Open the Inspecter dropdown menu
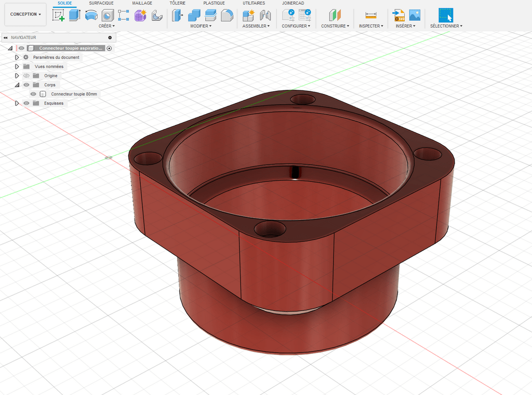Image resolution: width=532 pixels, height=395 pixels. pyautogui.click(x=371, y=26)
